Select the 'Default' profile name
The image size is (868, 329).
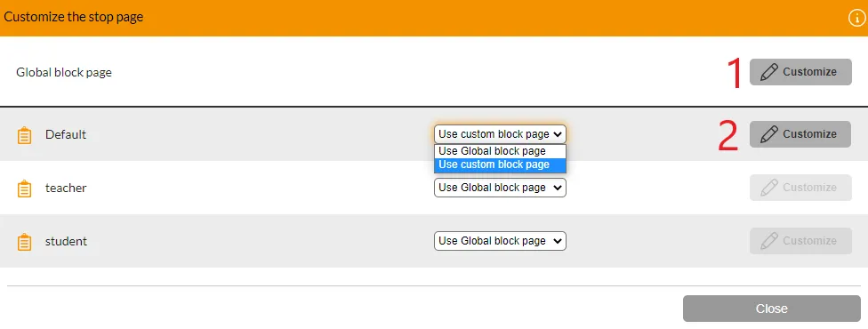coord(66,134)
